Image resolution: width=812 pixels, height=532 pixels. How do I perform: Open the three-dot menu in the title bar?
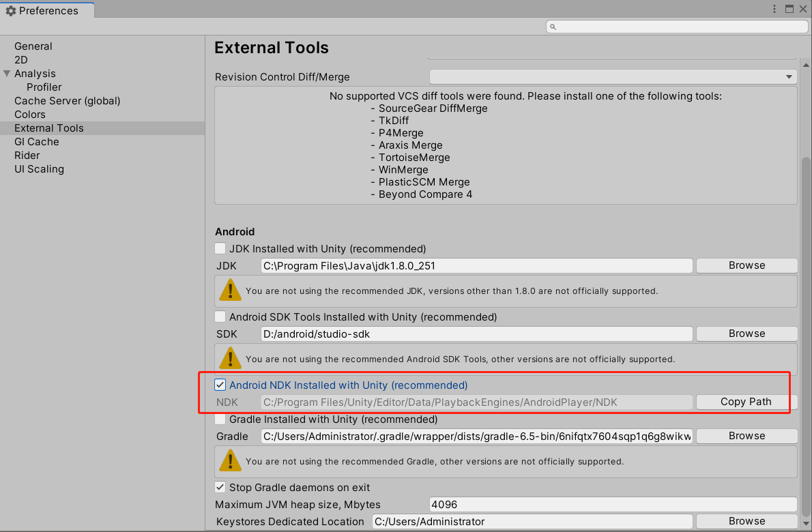(x=774, y=8)
